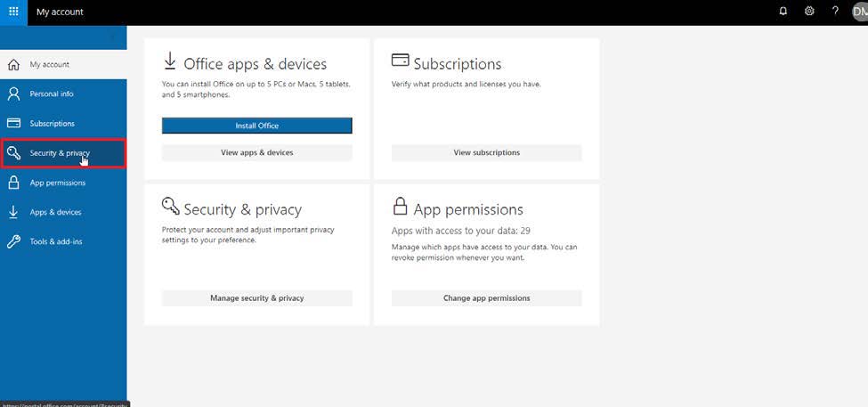
Task: Open the notifications bell icon
Action: (x=783, y=11)
